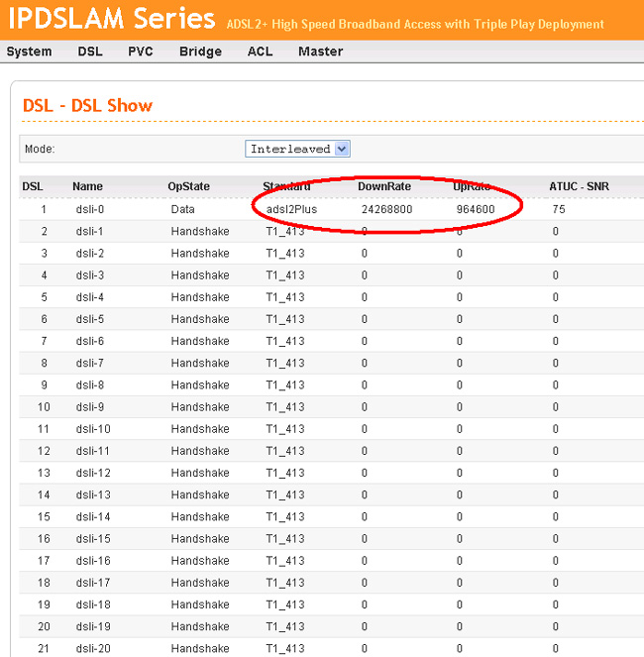
Task: Click the 24268800 DownRate value
Action: click(x=387, y=209)
